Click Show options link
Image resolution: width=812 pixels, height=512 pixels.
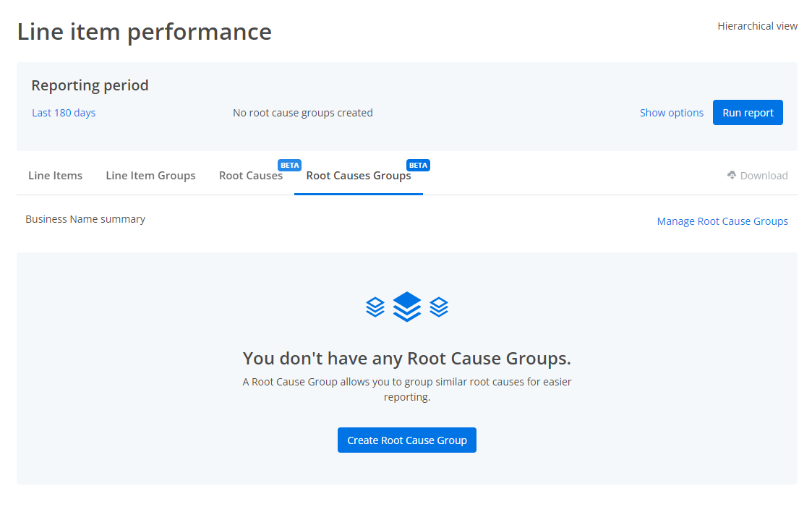tap(672, 113)
